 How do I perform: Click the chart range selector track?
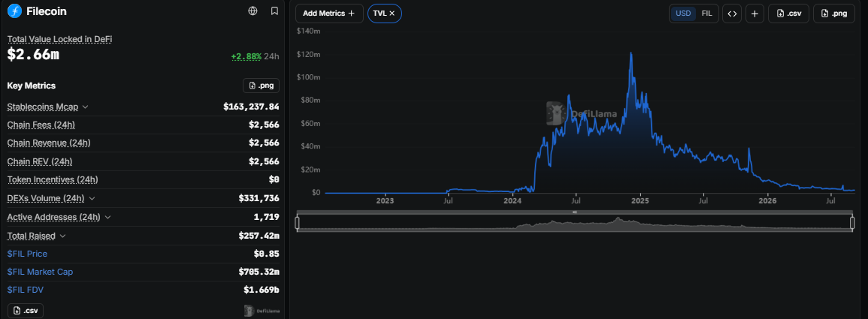(x=575, y=223)
